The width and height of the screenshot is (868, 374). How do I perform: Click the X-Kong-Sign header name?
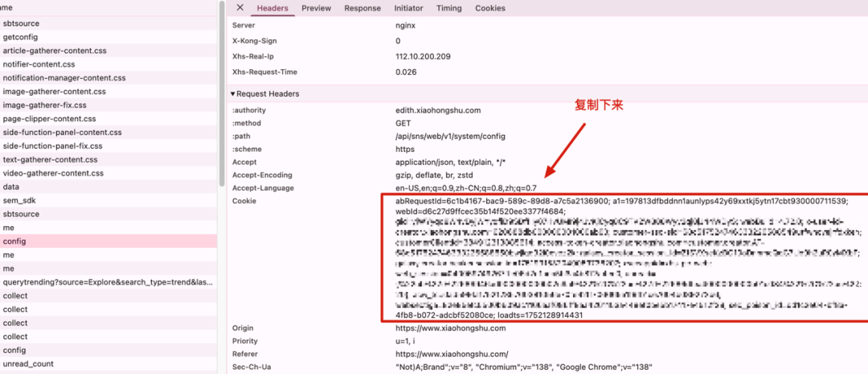point(254,40)
